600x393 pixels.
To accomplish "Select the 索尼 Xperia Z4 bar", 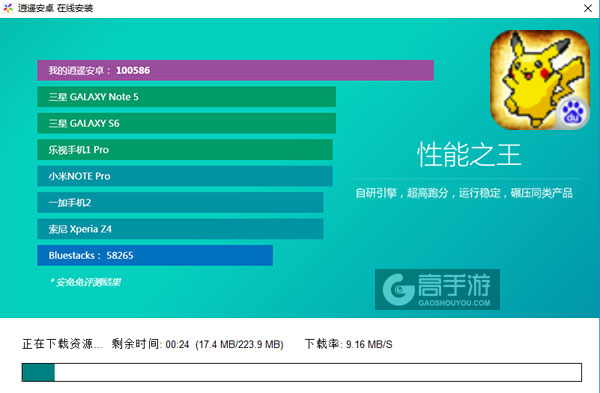I will point(180,229).
